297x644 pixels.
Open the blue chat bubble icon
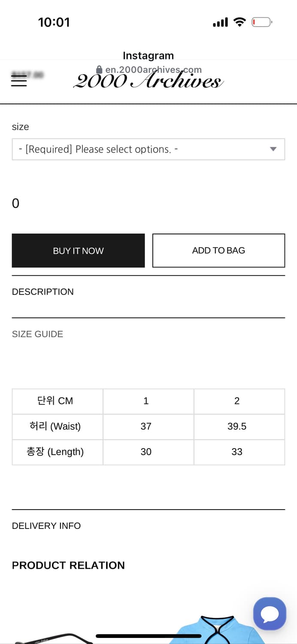pyautogui.click(x=270, y=614)
